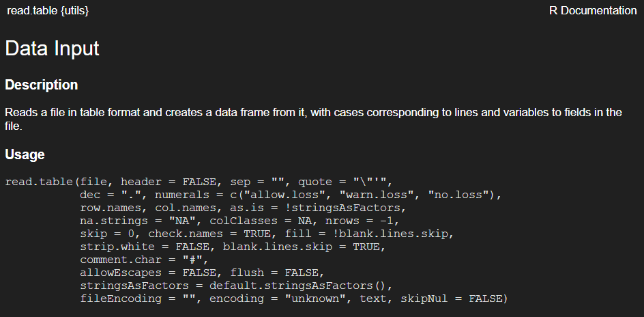Click the description paragraph starting with Reads
Image resolution: width=644 pixels, height=317 pixels.
313,119
